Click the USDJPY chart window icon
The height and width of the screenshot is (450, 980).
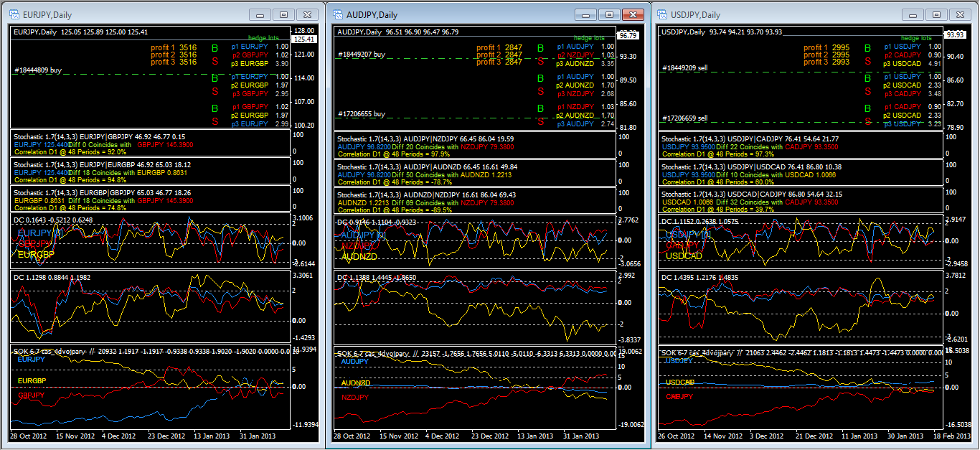661,14
